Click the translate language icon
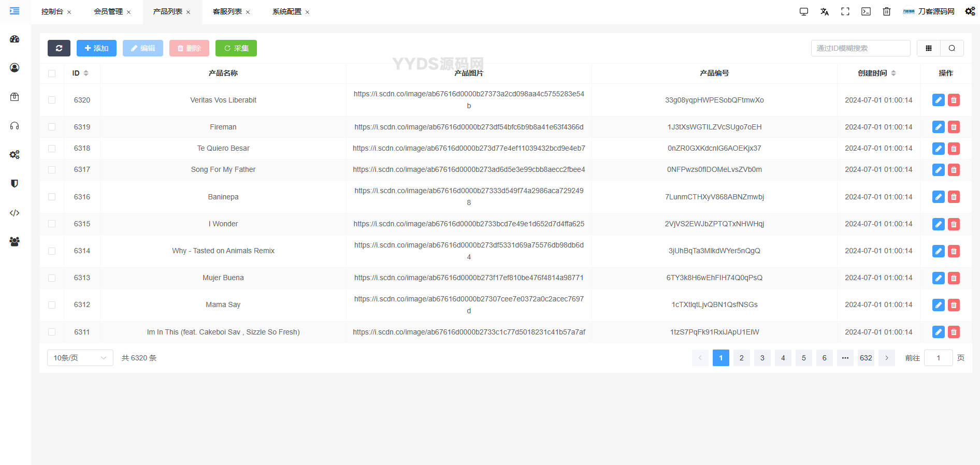Viewport: 980px width, 465px height. point(825,11)
